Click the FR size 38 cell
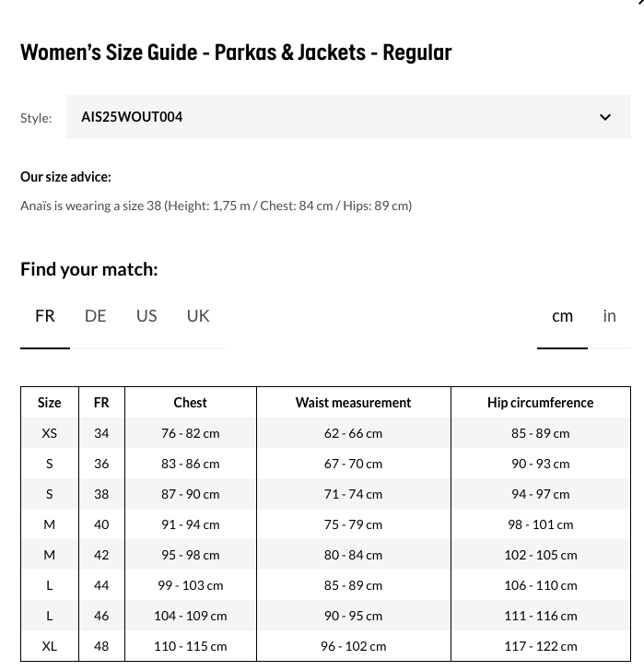This screenshot has width=644, height=671. 101,494
